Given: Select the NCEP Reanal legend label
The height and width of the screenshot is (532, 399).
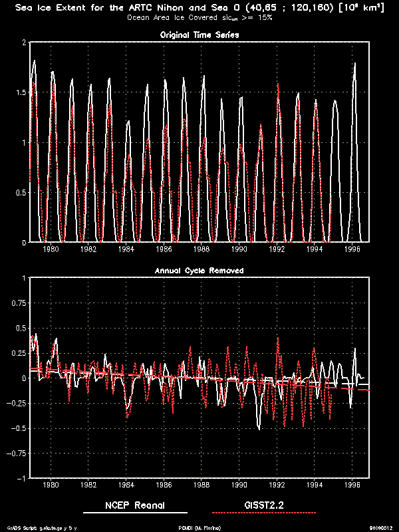Looking at the screenshot, I should [135, 505].
